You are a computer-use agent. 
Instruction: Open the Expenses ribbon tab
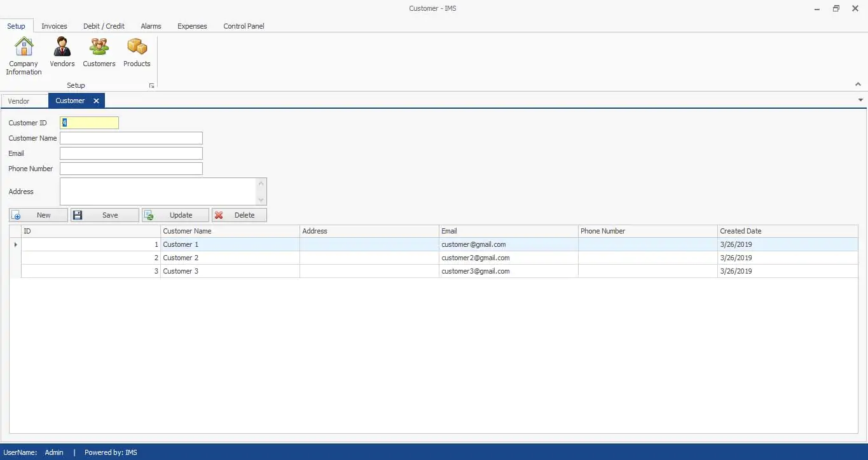(192, 26)
